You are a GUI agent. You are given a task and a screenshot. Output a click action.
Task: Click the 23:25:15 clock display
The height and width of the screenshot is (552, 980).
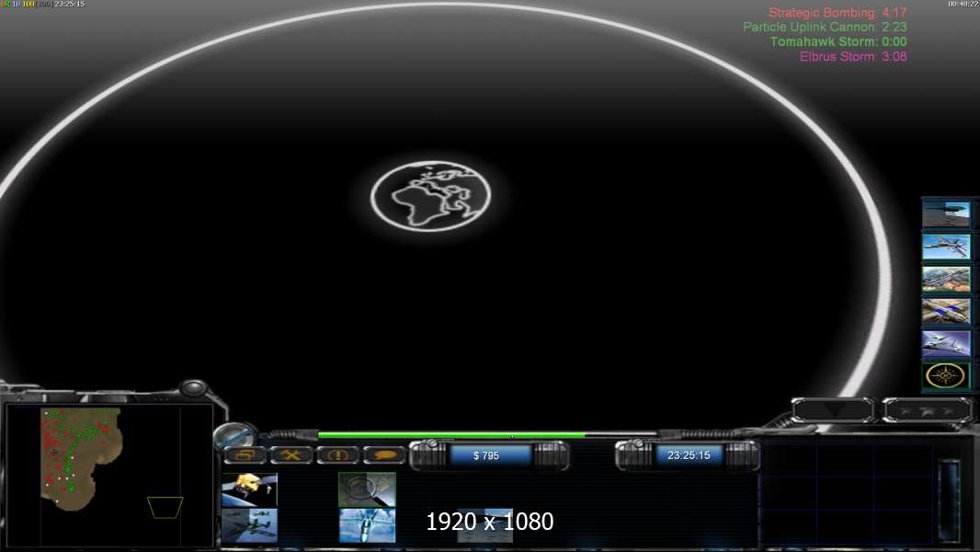pos(689,455)
